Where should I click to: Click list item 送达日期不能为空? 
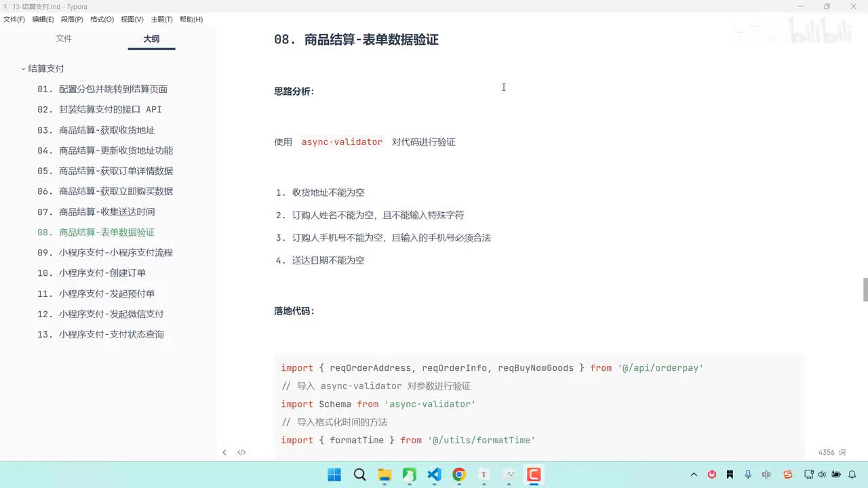[328, 260]
